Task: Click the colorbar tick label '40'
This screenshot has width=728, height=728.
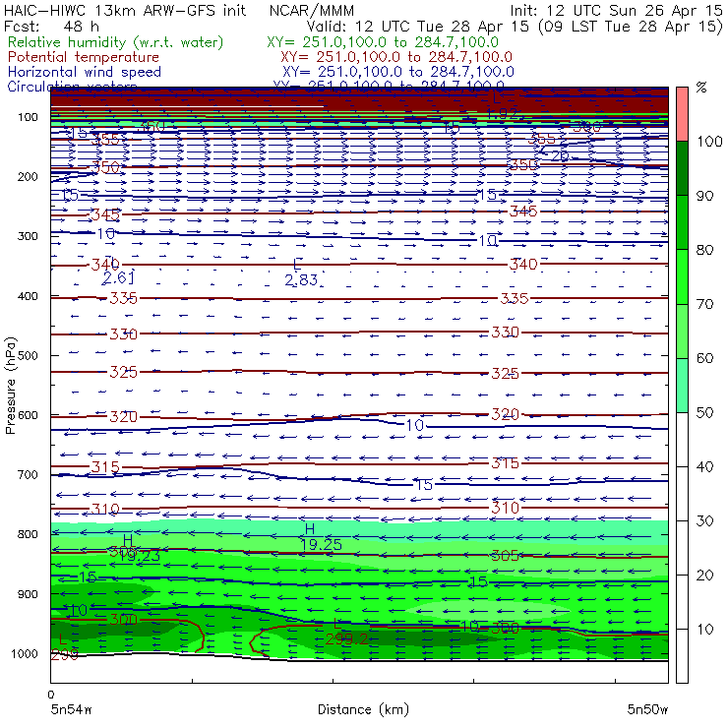Action: click(x=704, y=466)
